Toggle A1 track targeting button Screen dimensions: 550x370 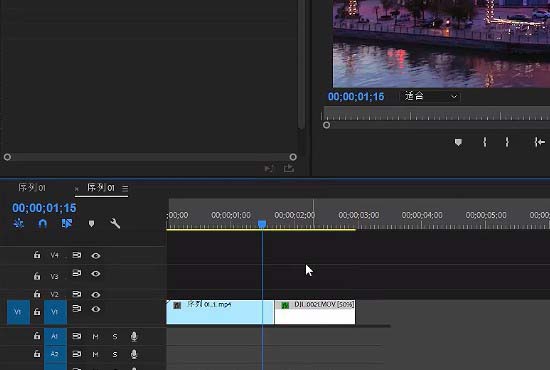click(x=55, y=336)
